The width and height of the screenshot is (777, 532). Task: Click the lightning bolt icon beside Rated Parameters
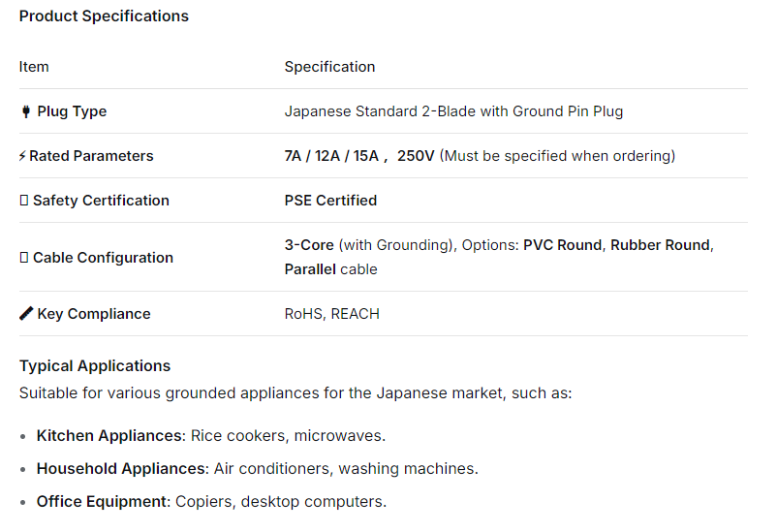(x=22, y=156)
